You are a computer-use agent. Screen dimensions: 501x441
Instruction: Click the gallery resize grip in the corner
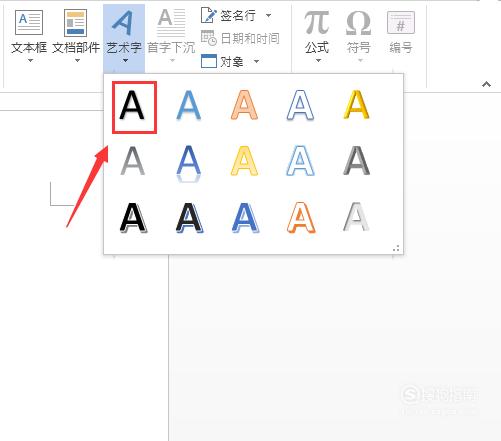(x=396, y=248)
